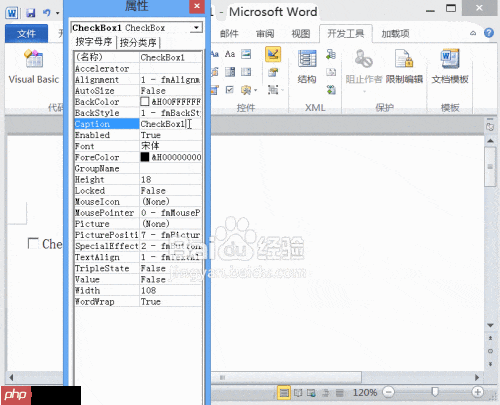
Task: Select the Alignment property row
Action: pyautogui.click(x=138, y=80)
